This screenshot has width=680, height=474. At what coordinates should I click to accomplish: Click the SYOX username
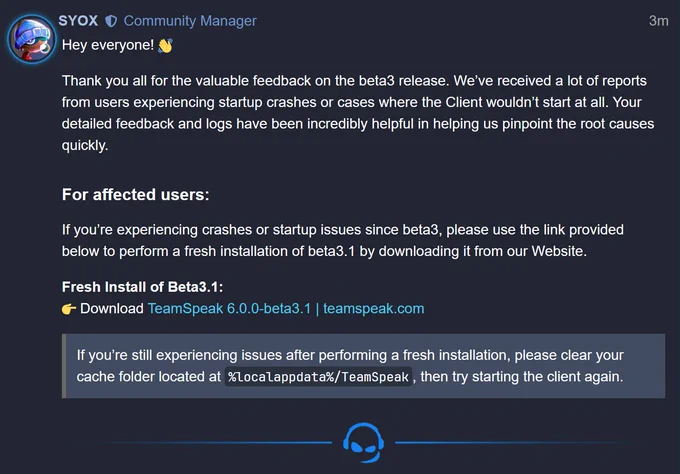click(78, 21)
